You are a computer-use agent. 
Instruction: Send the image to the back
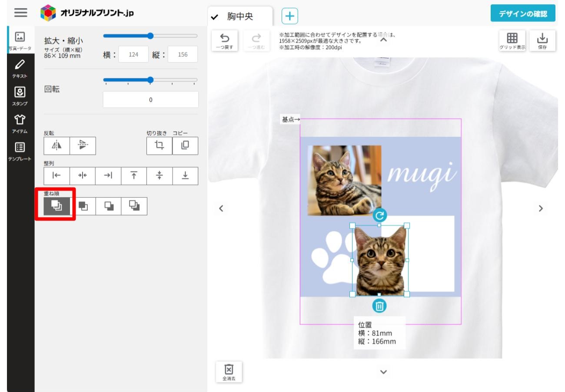(x=134, y=206)
